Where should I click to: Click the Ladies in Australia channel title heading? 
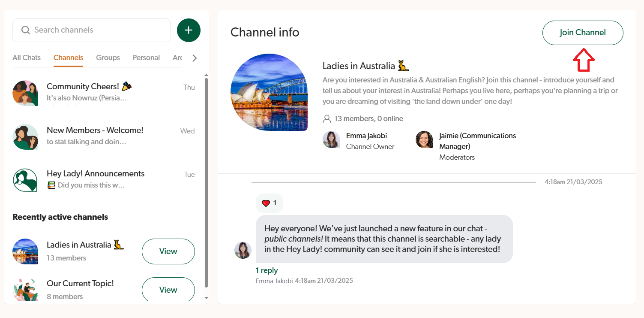(x=366, y=66)
